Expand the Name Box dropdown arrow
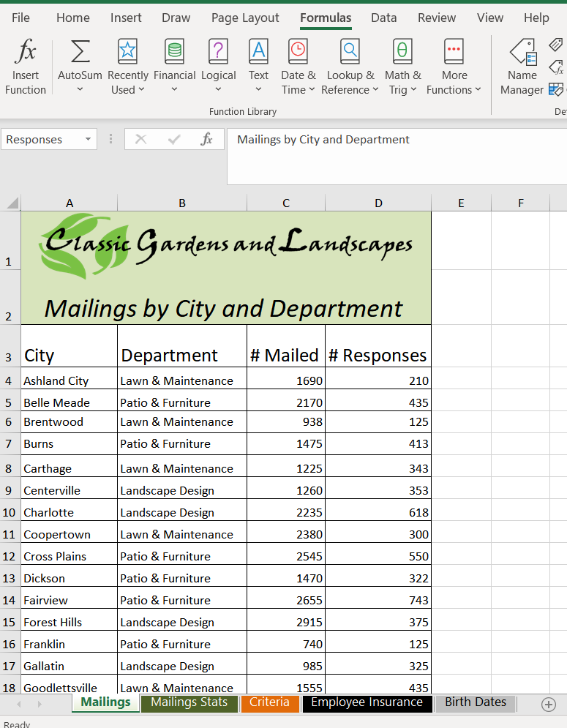Viewport: 567px width, 728px height. [88, 139]
